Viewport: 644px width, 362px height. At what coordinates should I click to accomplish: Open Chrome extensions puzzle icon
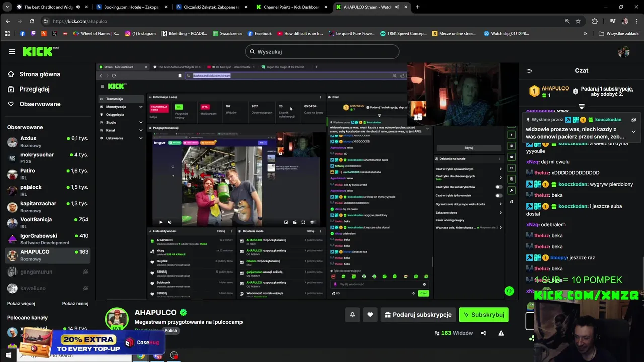(x=595, y=21)
